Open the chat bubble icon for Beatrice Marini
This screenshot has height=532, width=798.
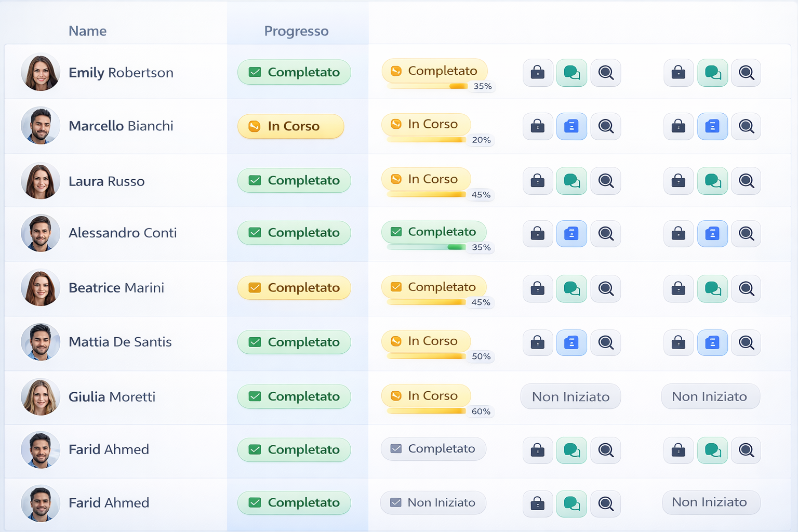point(571,289)
